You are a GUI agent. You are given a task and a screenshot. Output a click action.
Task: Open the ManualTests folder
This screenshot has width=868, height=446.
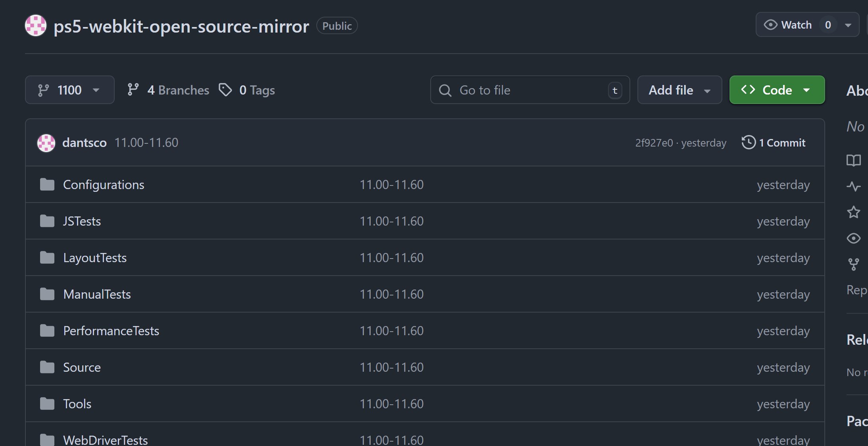click(97, 294)
